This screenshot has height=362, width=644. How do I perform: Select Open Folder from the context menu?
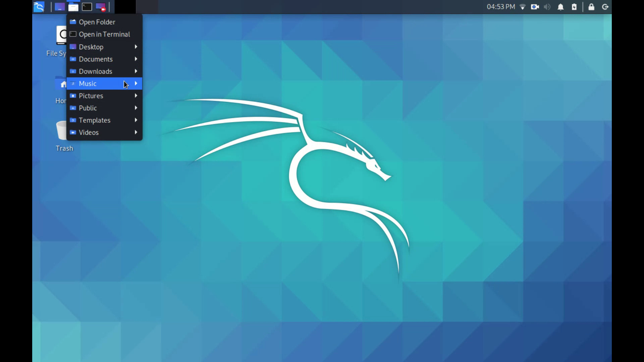pos(97,22)
